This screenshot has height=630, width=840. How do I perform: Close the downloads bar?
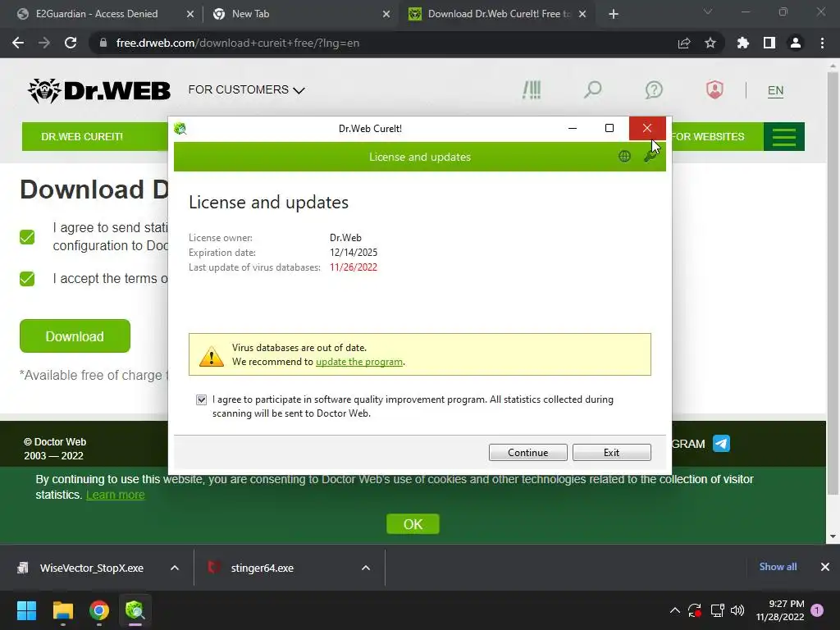[825, 567]
